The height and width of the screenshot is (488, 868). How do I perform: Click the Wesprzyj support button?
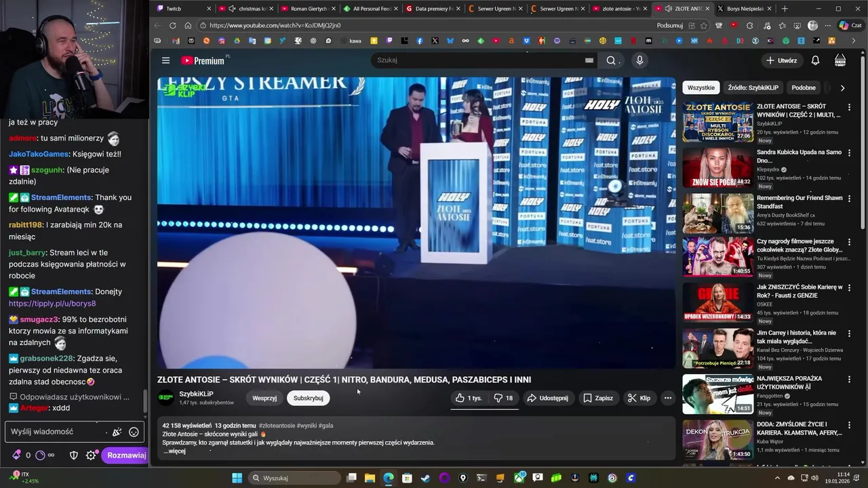click(264, 398)
